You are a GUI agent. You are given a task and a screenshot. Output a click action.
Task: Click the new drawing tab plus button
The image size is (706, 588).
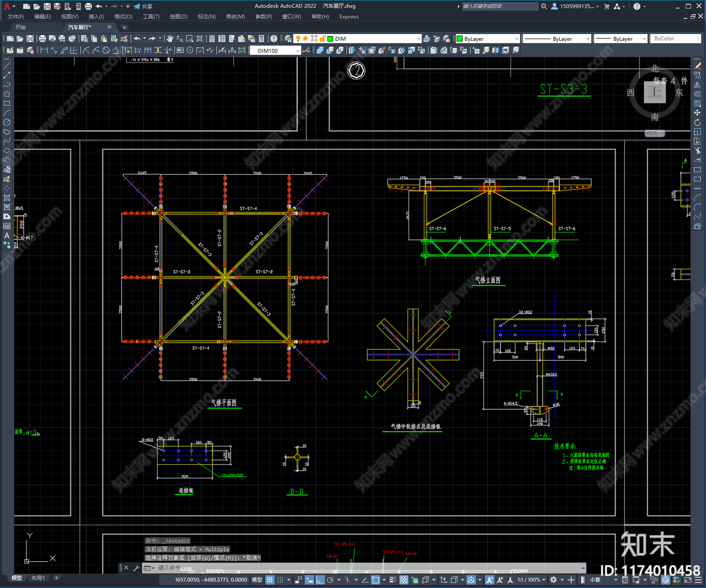(124, 27)
